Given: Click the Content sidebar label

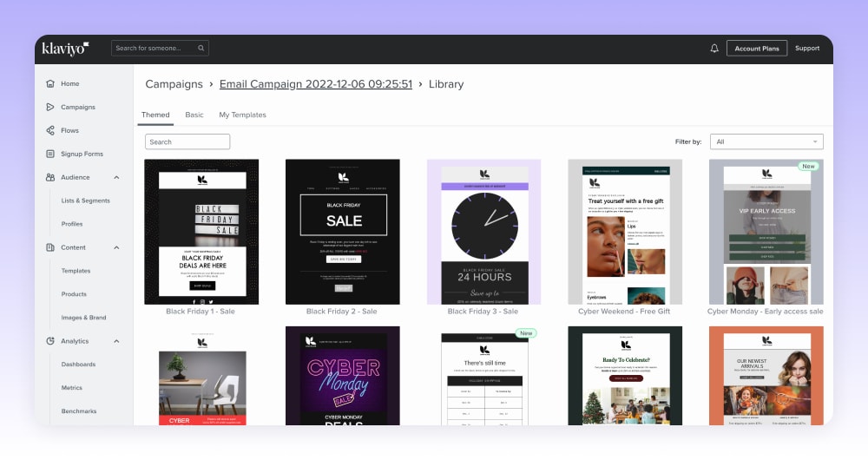Looking at the screenshot, I should pyautogui.click(x=73, y=247).
